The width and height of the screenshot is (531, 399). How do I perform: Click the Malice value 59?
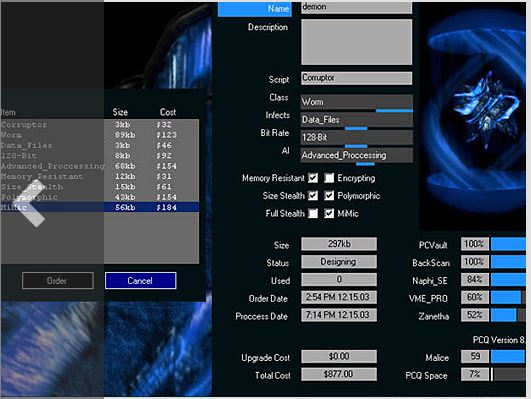click(475, 357)
